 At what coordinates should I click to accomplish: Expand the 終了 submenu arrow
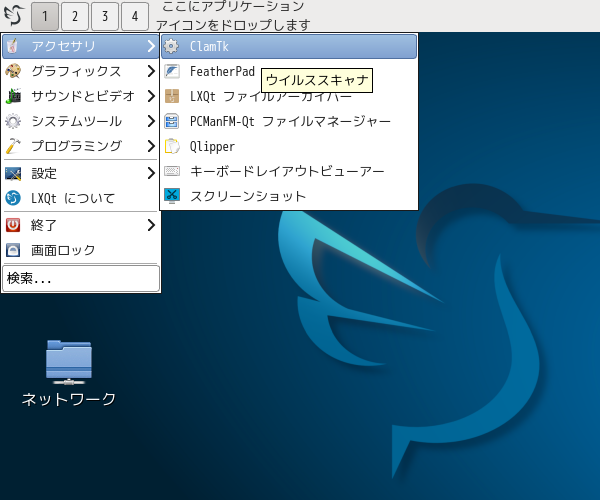(x=151, y=225)
